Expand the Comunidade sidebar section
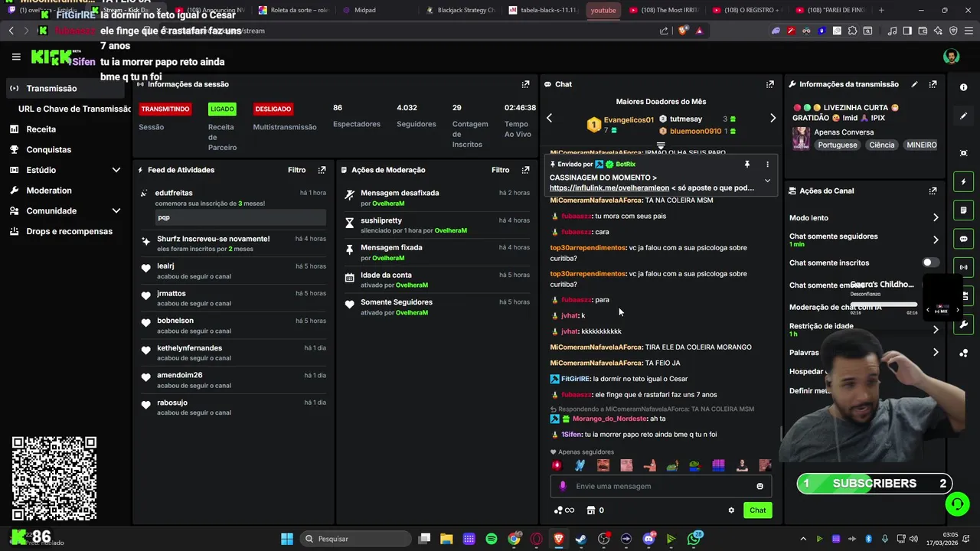980x551 pixels. [x=116, y=210]
